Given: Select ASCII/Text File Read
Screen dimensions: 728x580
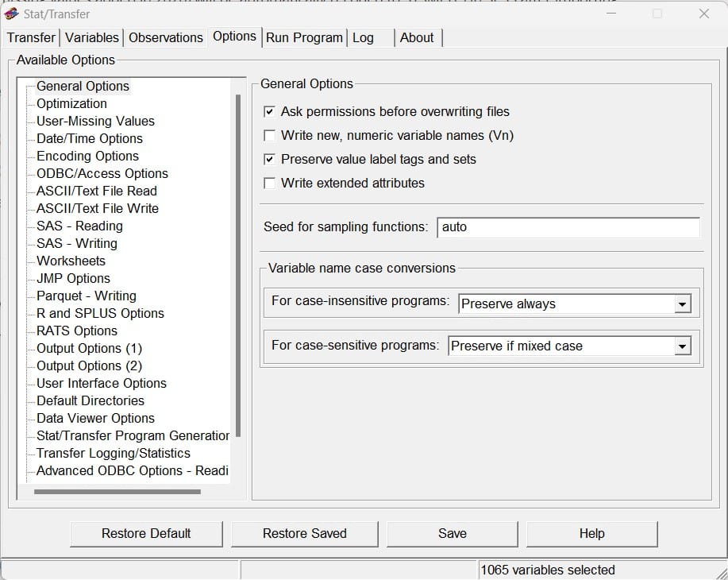Looking at the screenshot, I should pos(97,191).
